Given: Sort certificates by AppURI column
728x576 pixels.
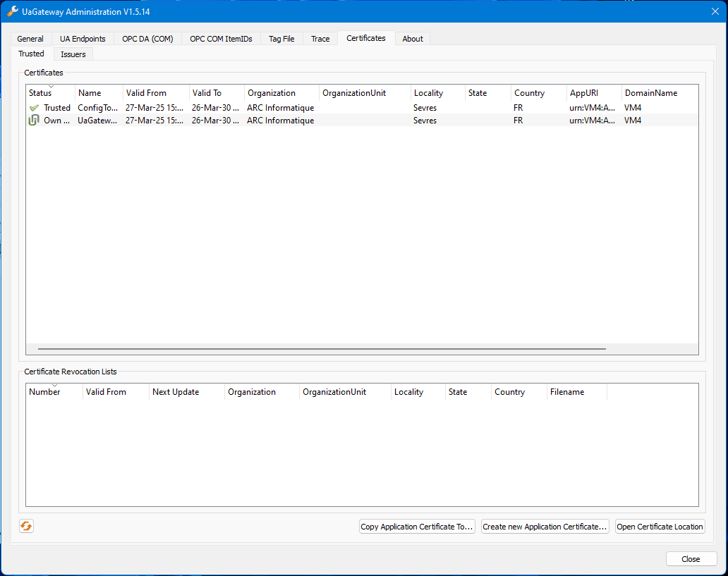Looking at the screenshot, I should (594, 93).
